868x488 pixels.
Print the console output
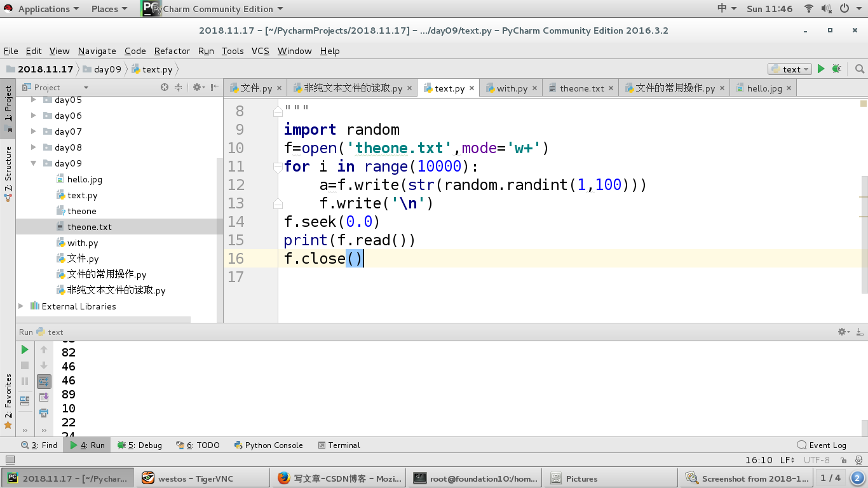(44, 413)
